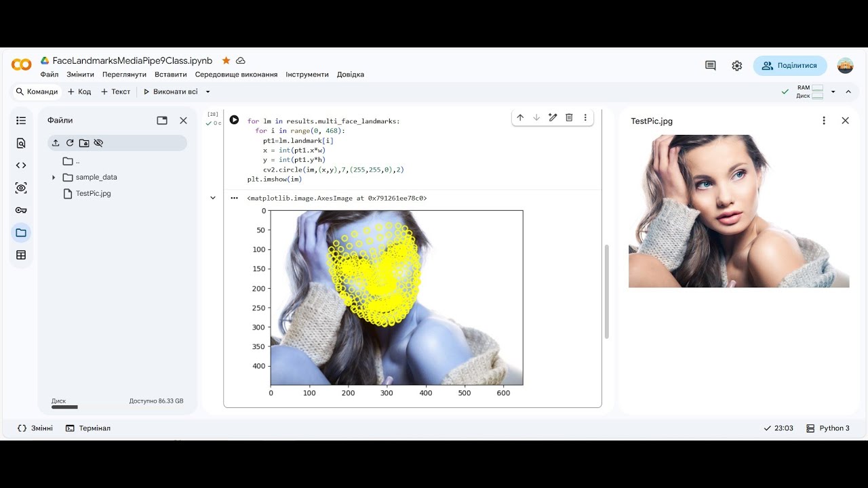Image resolution: width=868 pixels, height=488 pixels.
Task: Open comments panel icon
Action: (711, 66)
